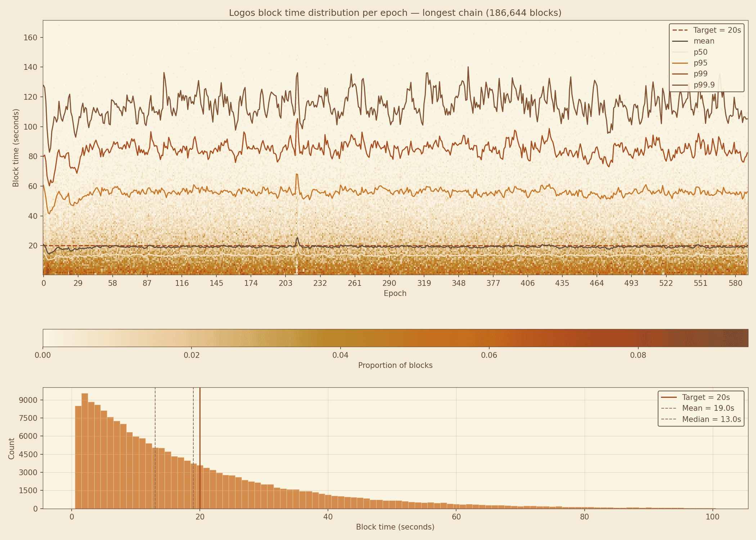Click the 'Count' y-axis label of histogram

tap(12, 449)
